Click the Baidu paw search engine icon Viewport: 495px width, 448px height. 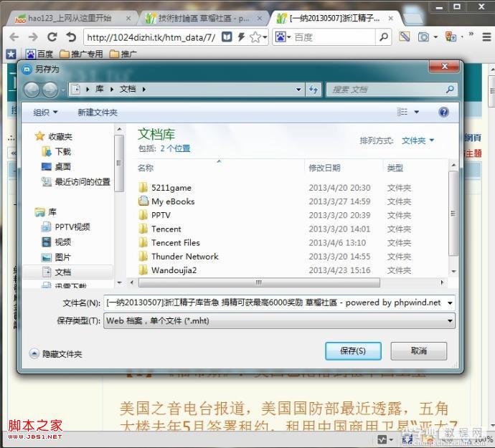point(280,37)
